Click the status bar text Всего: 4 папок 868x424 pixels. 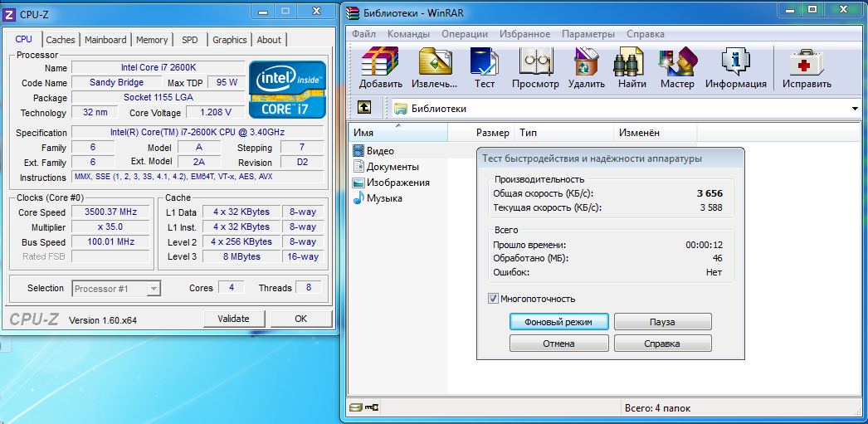click(x=658, y=408)
